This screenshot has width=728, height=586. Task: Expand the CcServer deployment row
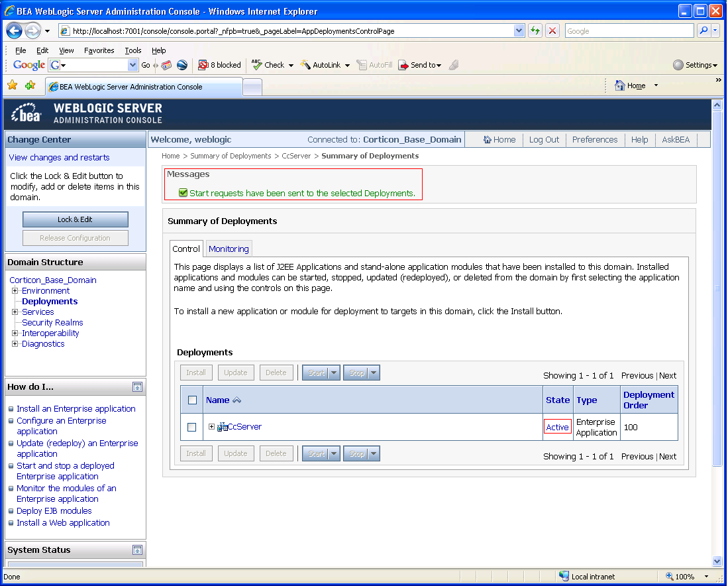[x=212, y=427]
